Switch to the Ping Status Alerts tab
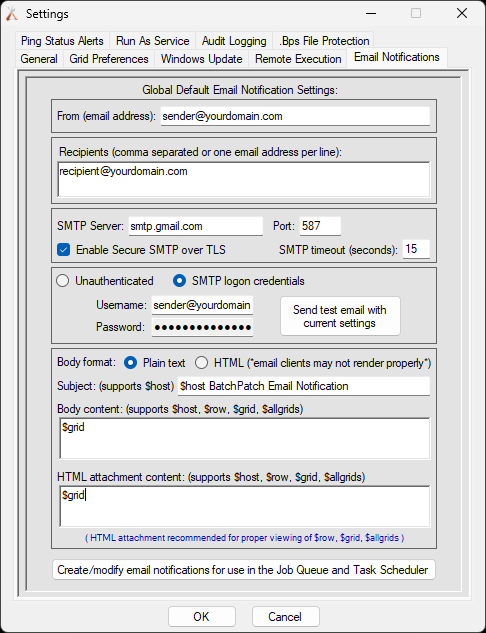 click(62, 41)
